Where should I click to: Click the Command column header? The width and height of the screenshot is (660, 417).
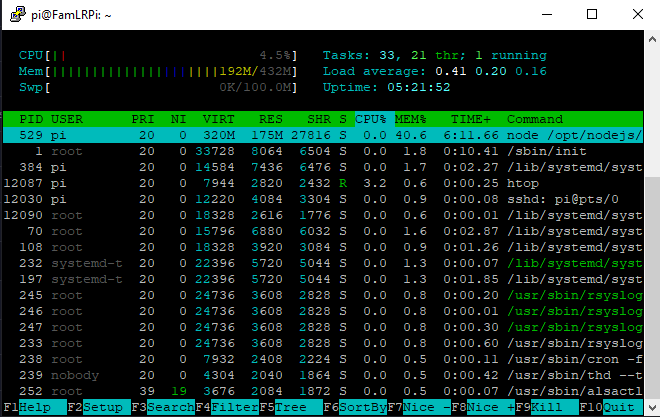(535, 120)
